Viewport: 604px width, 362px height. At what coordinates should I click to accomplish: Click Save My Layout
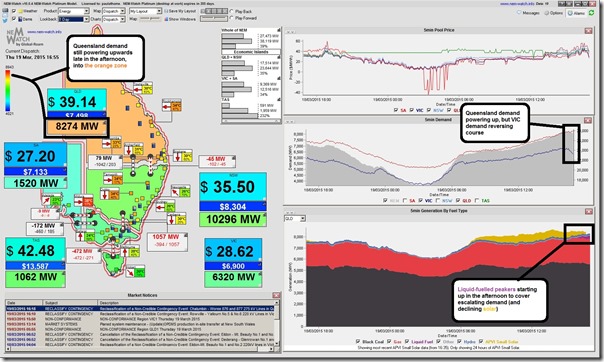tap(180, 11)
